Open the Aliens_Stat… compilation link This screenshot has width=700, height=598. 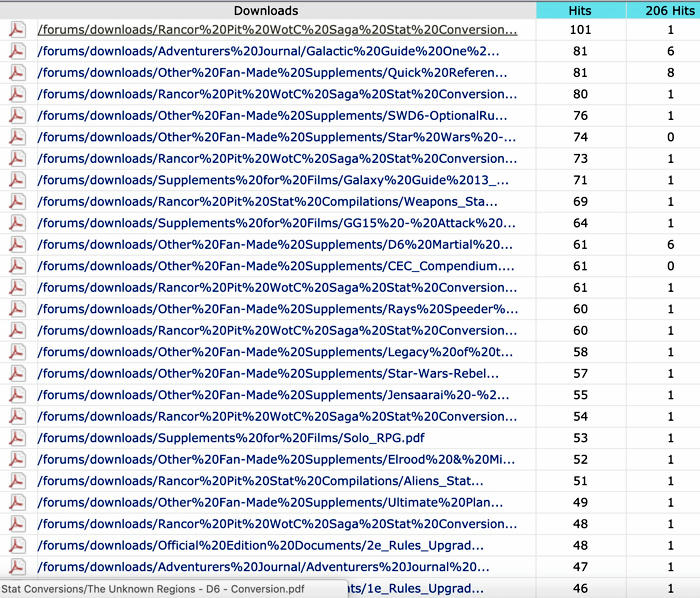260,481
